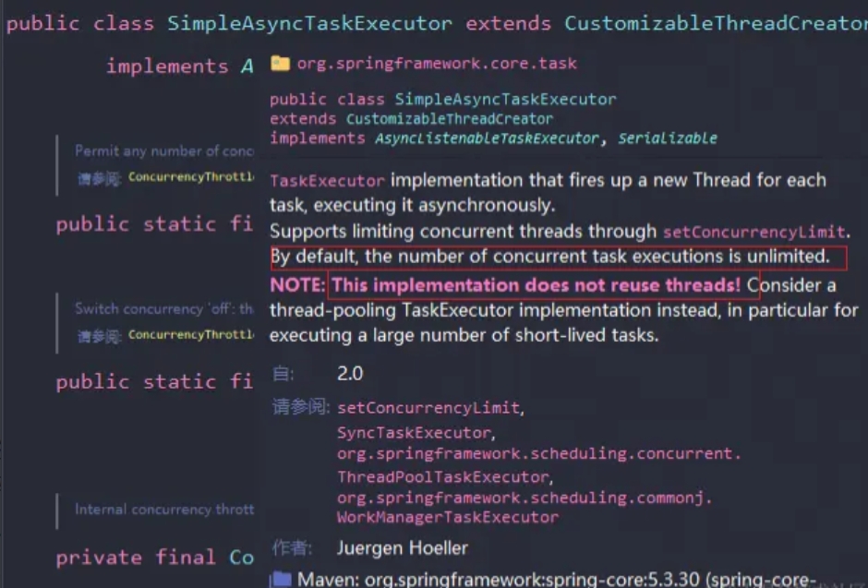868x588 pixels.
Task: Open the ThreadPoolTaskExecutor see-also link
Action: point(443,477)
